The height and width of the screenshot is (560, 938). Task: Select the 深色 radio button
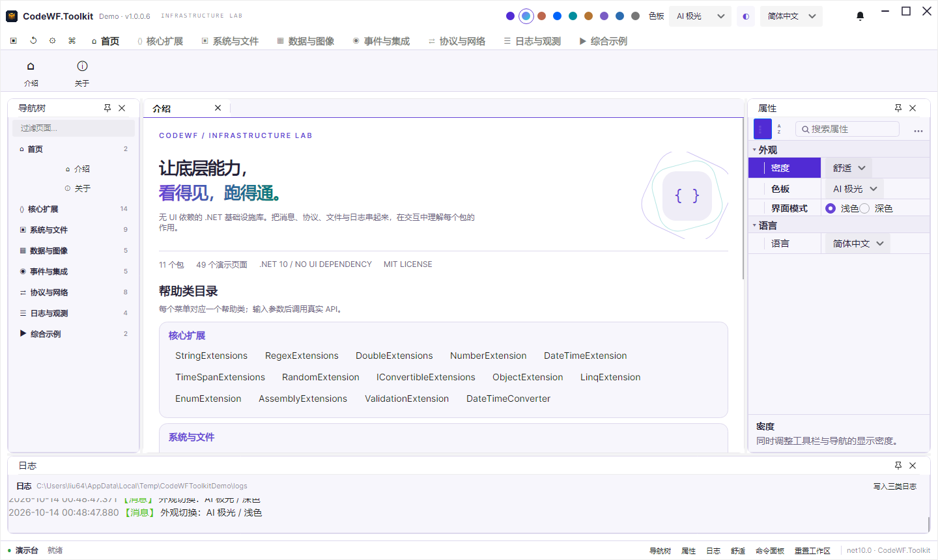864,208
